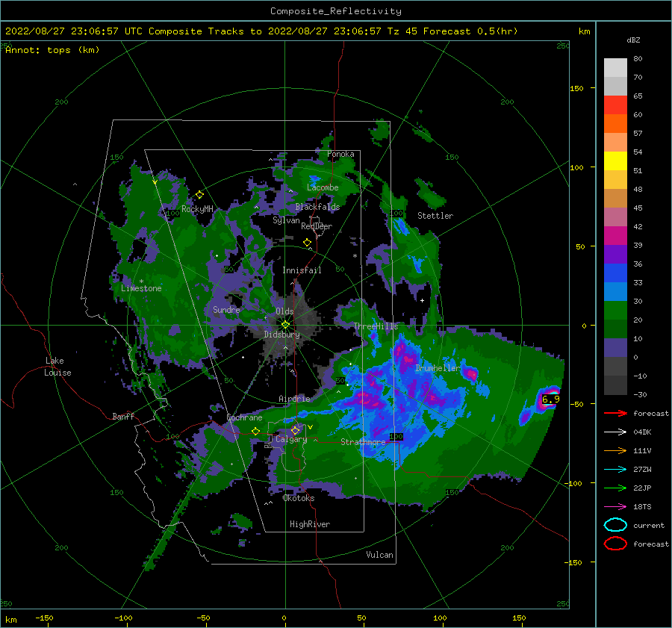Click the ThreeHills label

click(376, 326)
